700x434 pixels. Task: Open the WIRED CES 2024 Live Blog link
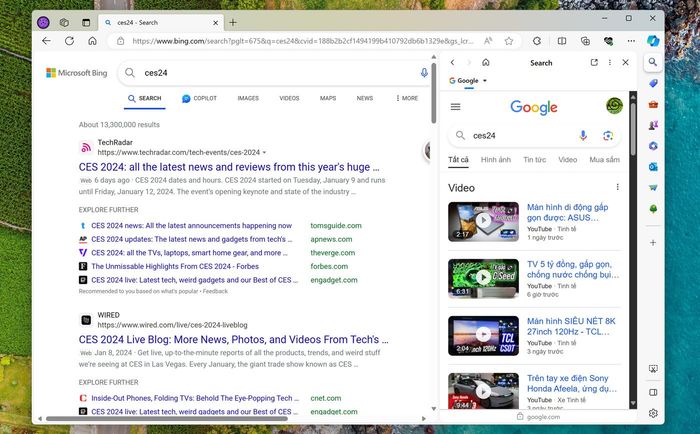point(233,340)
